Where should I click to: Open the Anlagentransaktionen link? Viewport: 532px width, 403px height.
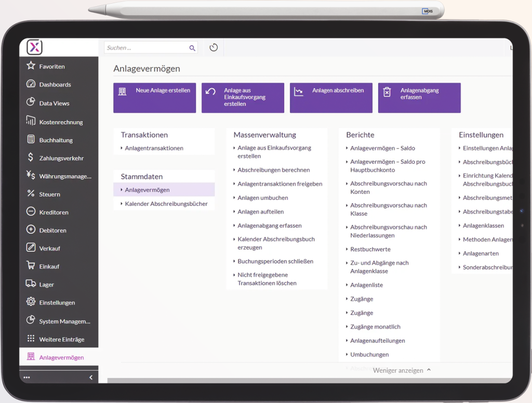pos(154,148)
